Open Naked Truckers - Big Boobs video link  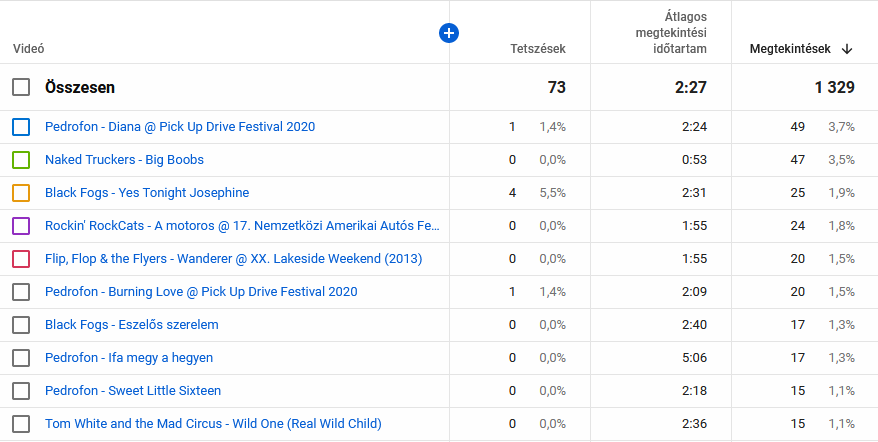pyautogui.click(x=124, y=160)
